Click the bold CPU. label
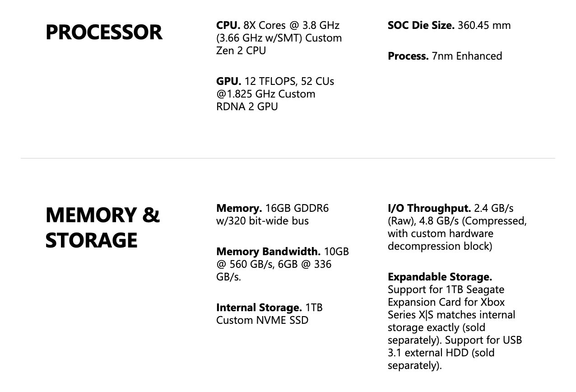The height and width of the screenshot is (392, 576). (228, 25)
